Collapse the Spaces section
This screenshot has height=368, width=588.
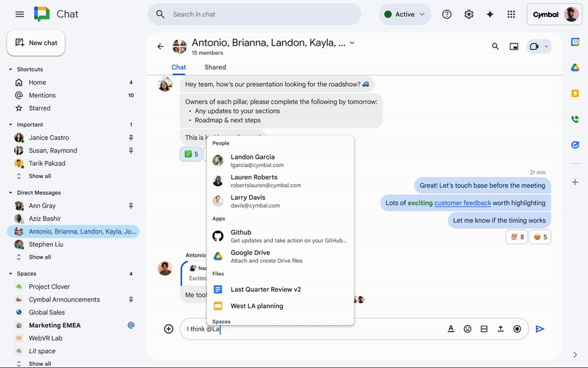tap(10, 274)
